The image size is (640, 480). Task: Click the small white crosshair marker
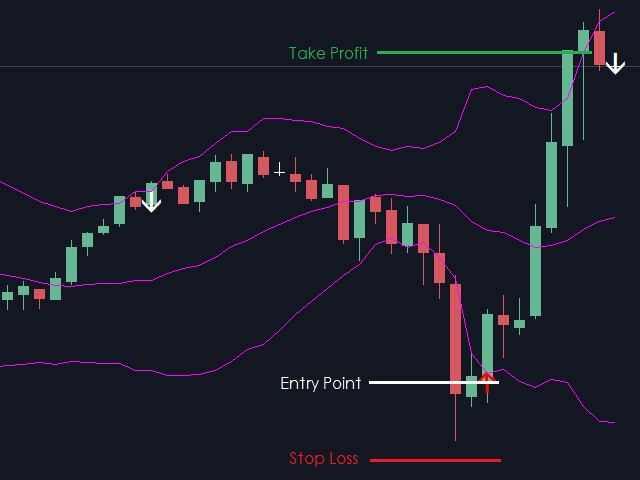click(x=280, y=169)
